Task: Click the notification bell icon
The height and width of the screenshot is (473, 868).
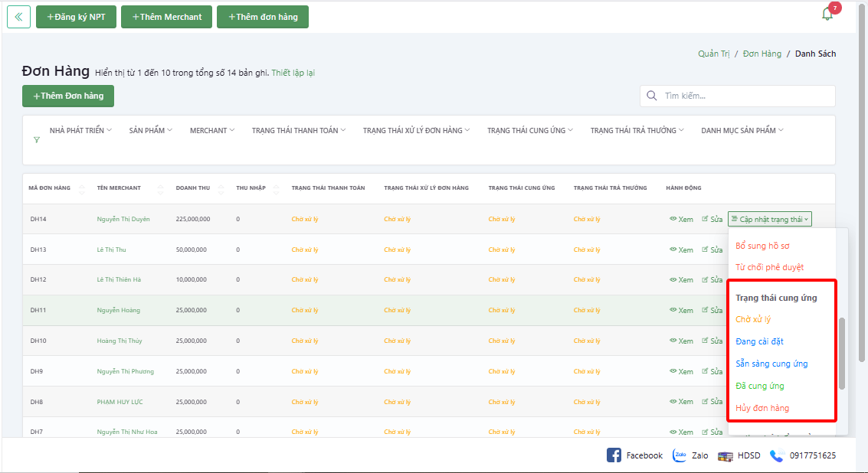Action: click(827, 14)
